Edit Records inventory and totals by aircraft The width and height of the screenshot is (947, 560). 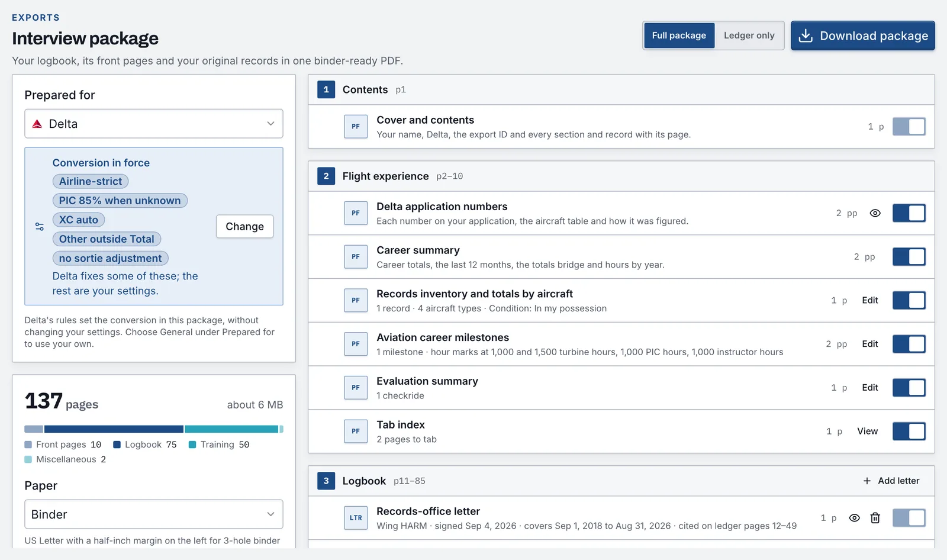[x=870, y=300]
